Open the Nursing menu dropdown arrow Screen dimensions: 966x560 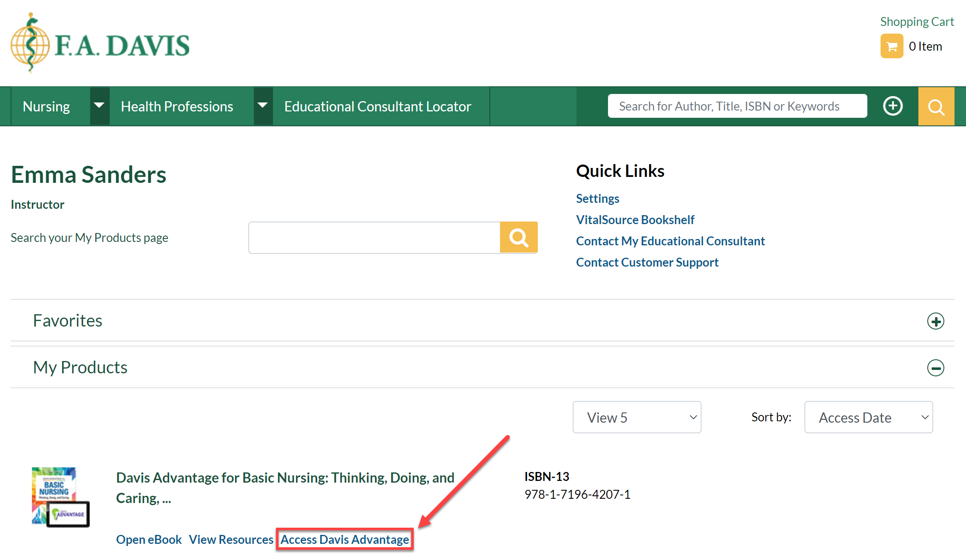(99, 106)
